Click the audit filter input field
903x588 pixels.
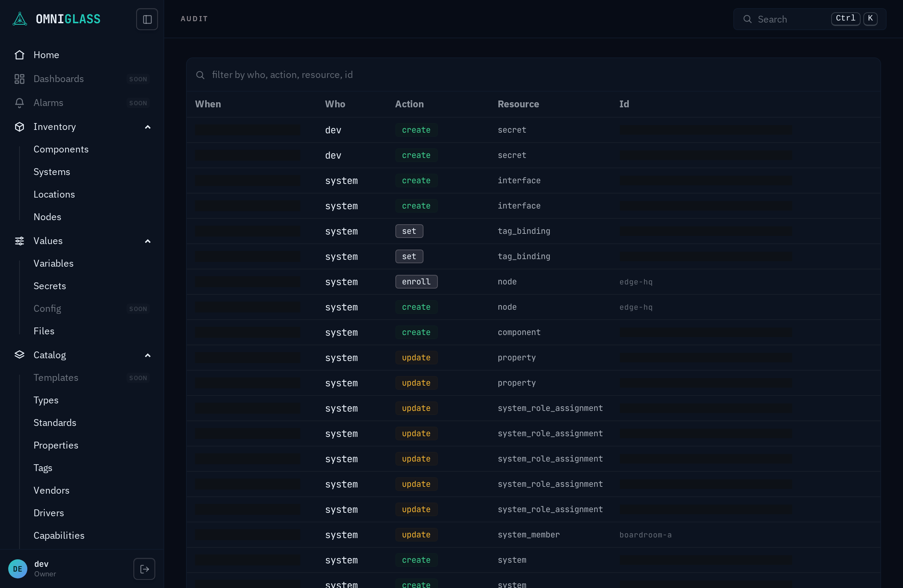pos(533,75)
